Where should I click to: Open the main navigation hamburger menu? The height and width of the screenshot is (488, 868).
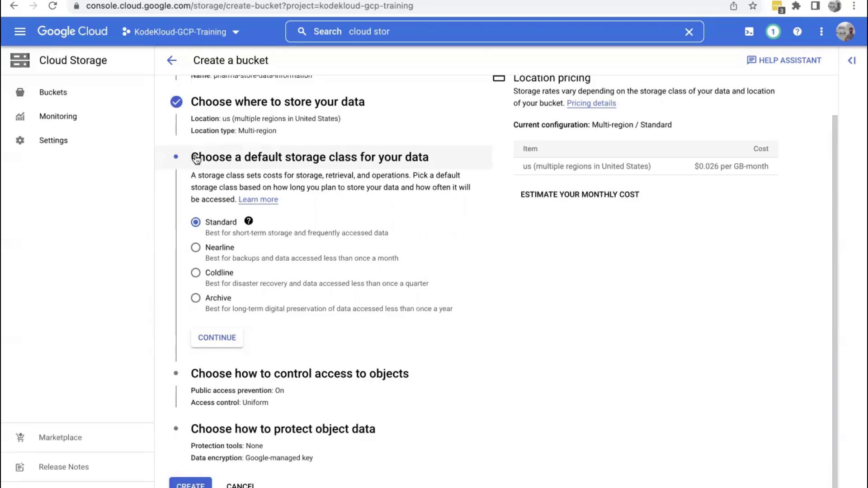pos(20,32)
